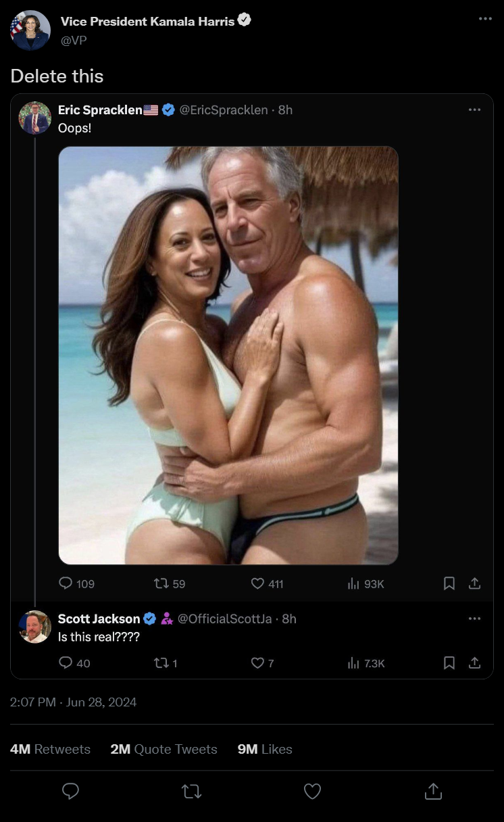Open more options on Eric Spracklen's tweet
504x822 pixels.
474,110
